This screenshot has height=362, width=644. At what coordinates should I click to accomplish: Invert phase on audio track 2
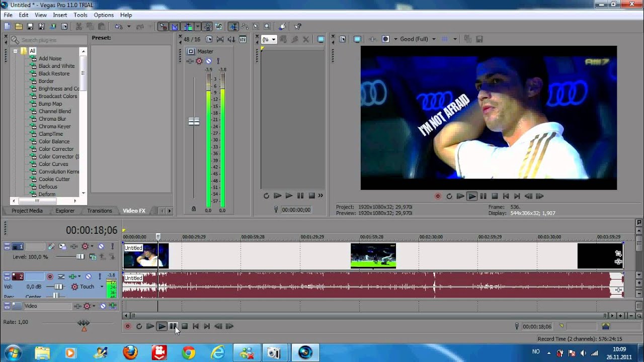pos(61,277)
